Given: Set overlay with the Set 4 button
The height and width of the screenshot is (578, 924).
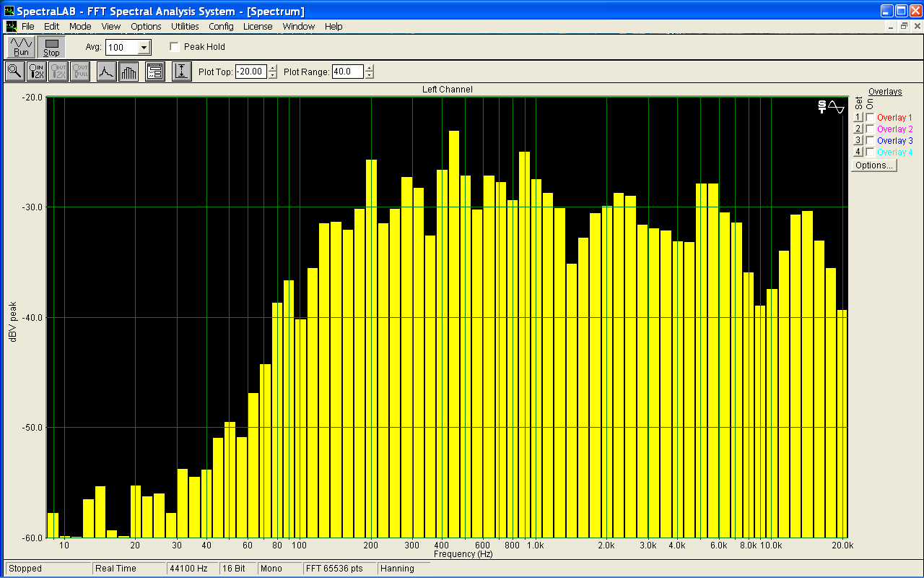Looking at the screenshot, I should [858, 152].
